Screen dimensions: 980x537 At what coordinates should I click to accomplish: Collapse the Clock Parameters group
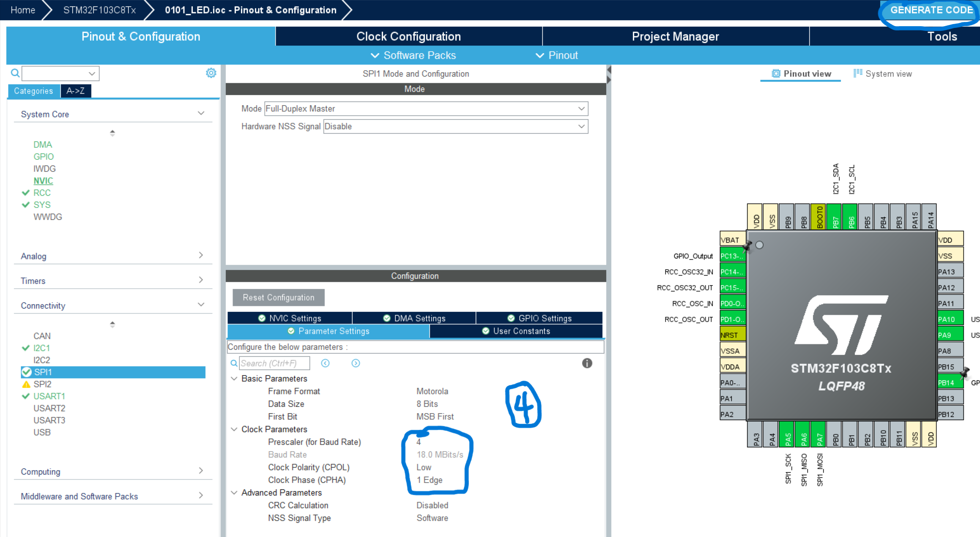coord(234,429)
